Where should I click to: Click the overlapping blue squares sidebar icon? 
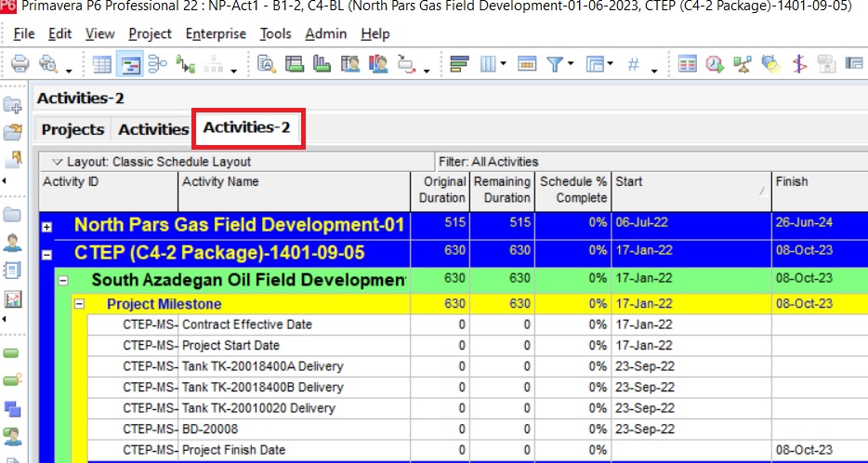[x=12, y=409]
